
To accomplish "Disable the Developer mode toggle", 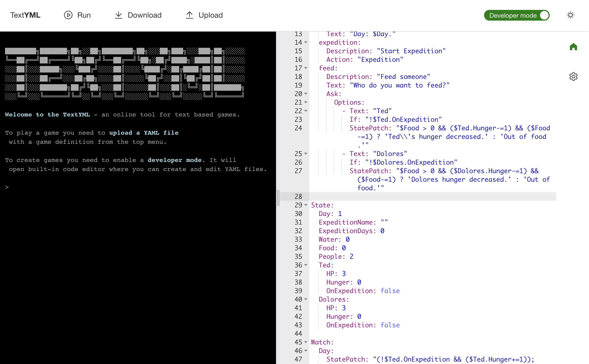I will (544, 15).
